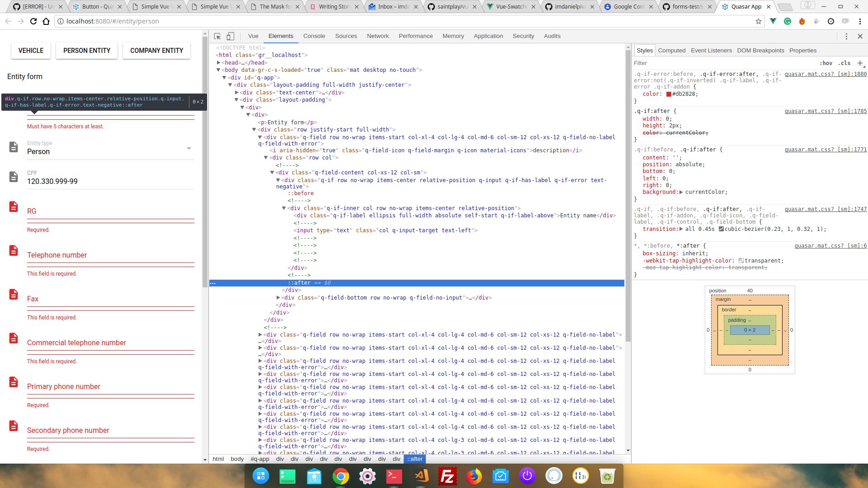Toggle the device toolbar emulation mode
Screen dimensions: 868x488
231,36
